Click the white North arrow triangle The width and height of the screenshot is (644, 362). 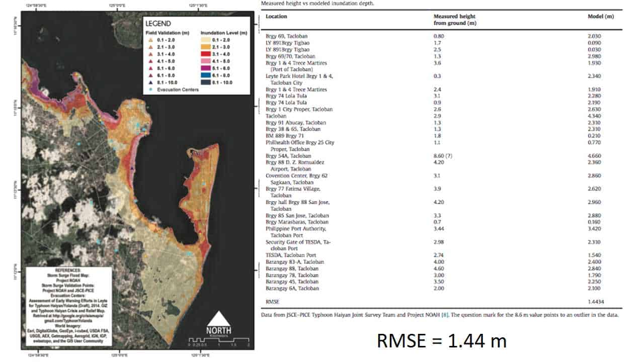tap(219, 319)
